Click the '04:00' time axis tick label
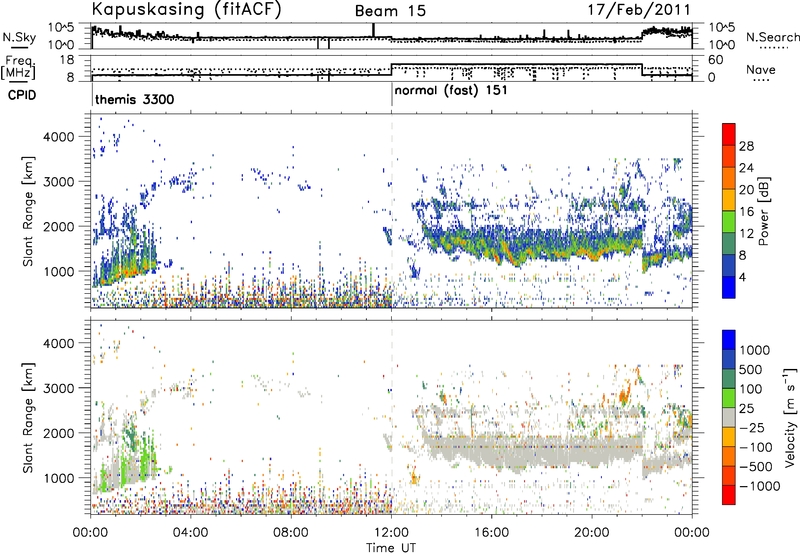The image size is (800, 554). [190, 533]
